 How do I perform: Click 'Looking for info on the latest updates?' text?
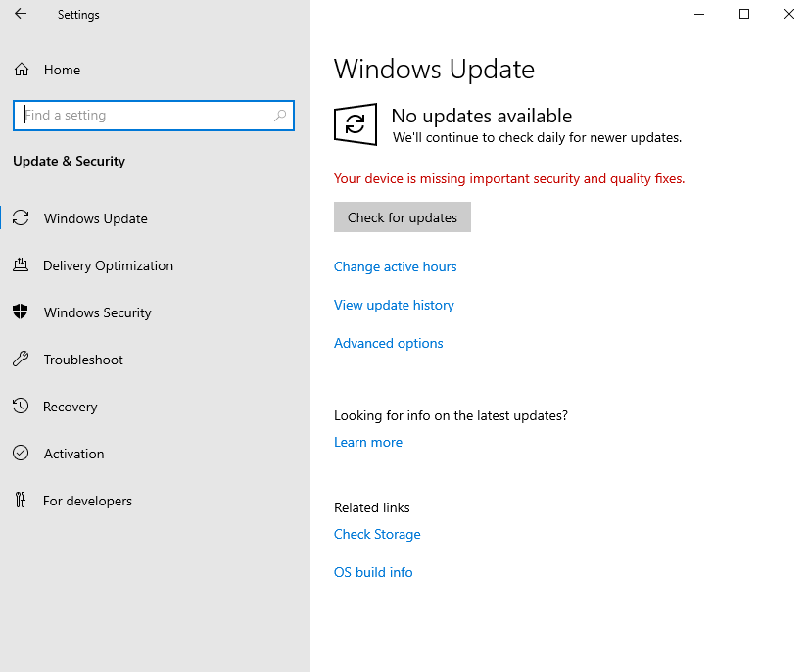pos(451,415)
